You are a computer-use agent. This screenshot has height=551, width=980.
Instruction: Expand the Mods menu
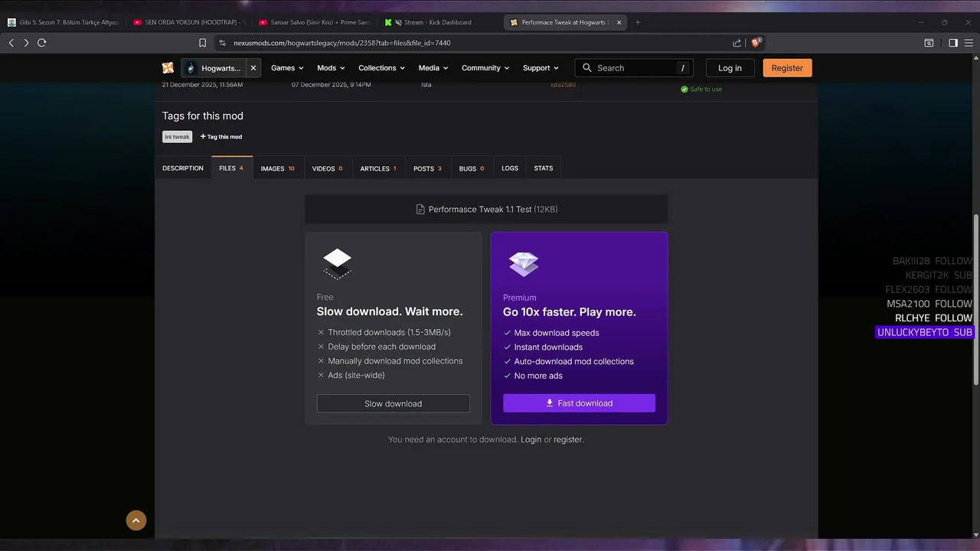[x=331, y=68]
